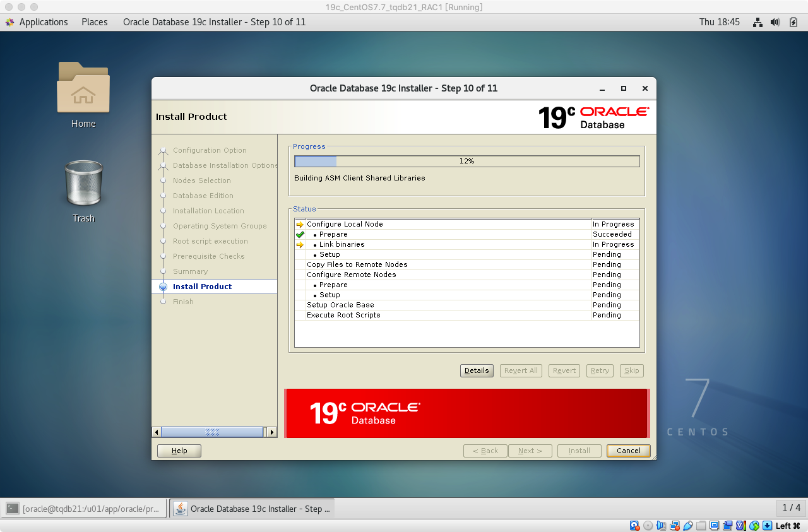808x532 pixels.
Task: Click the Link binaries status row
Action: tap(467, 244)
